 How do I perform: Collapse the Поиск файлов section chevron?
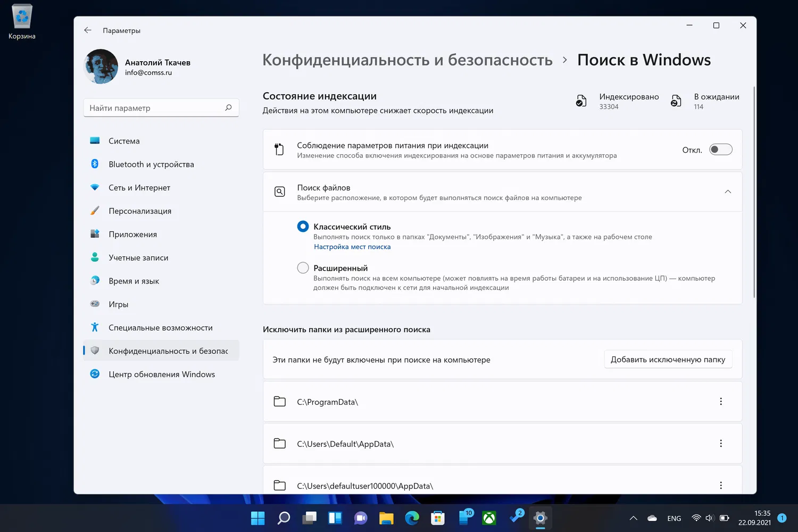tap(728, 192)
